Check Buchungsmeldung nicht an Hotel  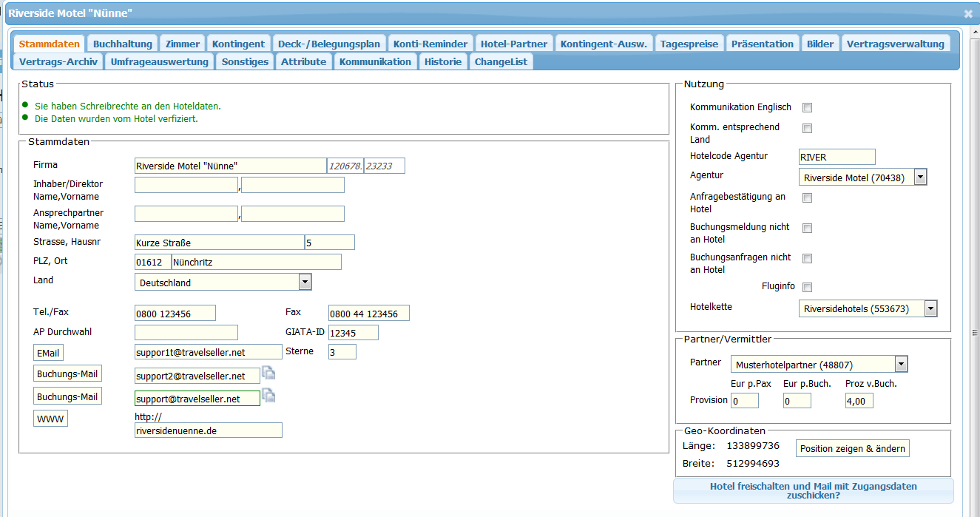click(808, 228)
